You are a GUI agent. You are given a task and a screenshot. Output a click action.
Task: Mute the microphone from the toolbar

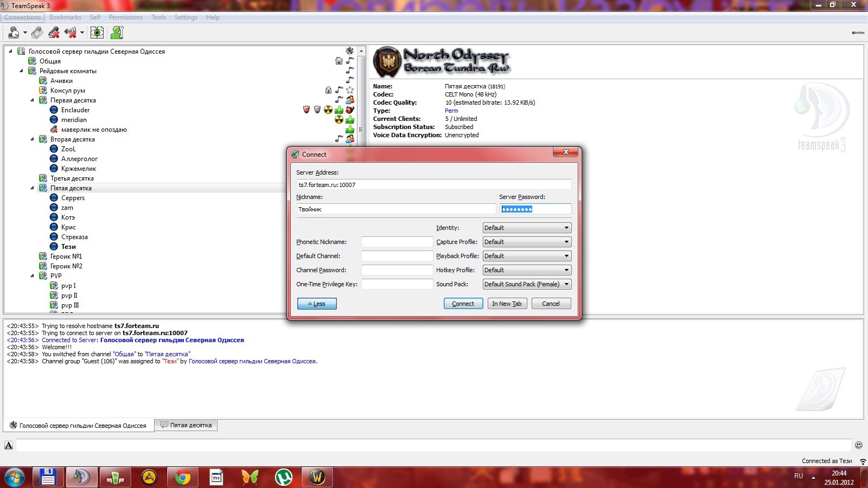pos(54,33)
